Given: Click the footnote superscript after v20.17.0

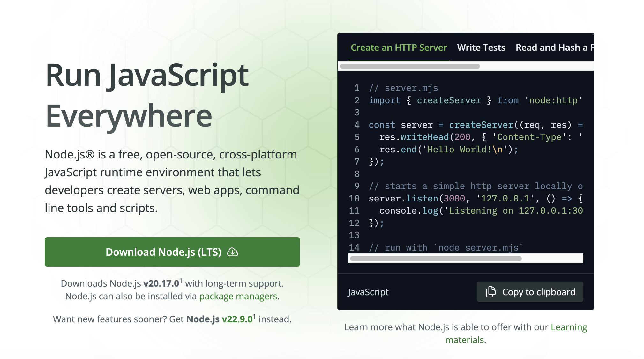Looking at the screenshot, I should click(x=181, y=281).
